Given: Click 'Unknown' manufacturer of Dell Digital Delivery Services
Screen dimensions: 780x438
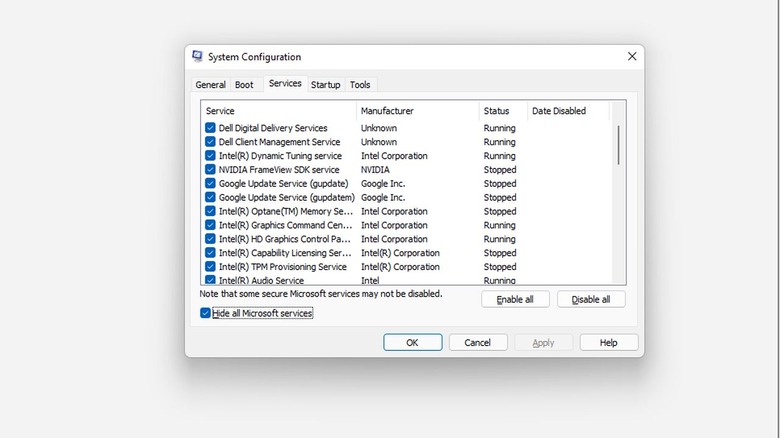Looking at the screenshot, I should (x=379, y=128).
